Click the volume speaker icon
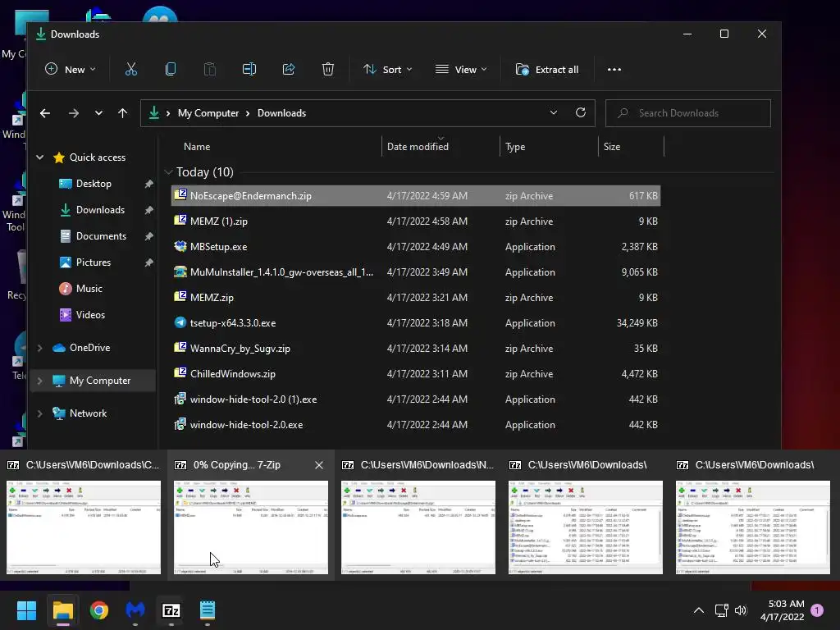The height and width of the screenshot is (630, 840). [741, 610]
